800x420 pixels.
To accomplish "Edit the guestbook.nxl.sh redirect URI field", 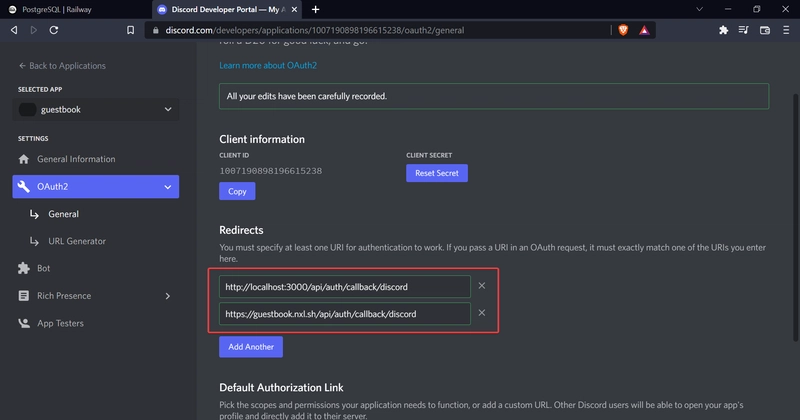I will 345,314.
